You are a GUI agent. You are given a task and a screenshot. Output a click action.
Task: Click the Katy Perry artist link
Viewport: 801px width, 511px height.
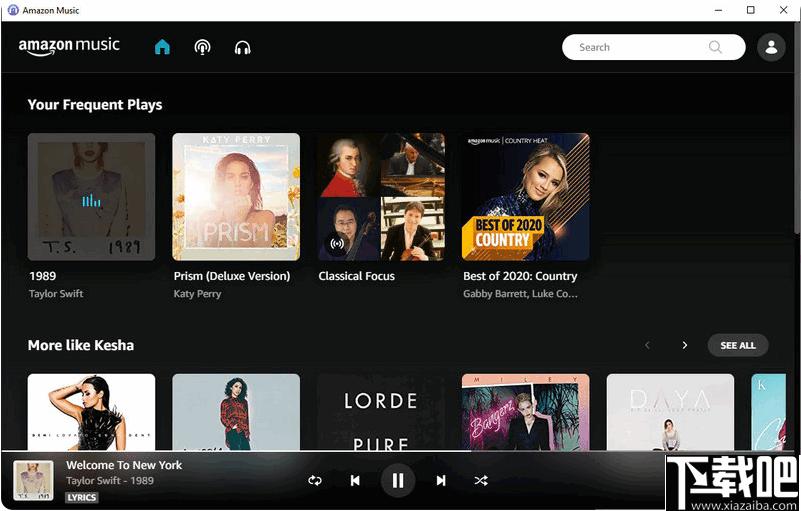pos(197,294)
